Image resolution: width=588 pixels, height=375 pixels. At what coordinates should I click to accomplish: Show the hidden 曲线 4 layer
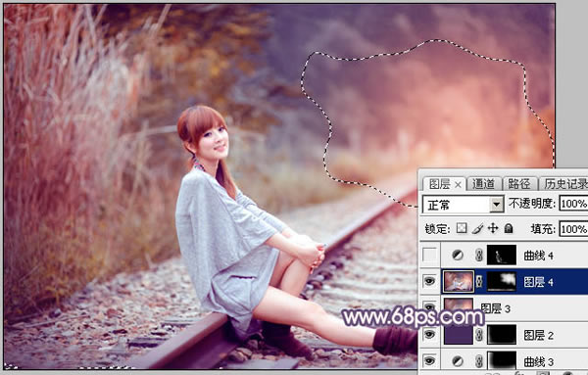click(x=430, y=256)
